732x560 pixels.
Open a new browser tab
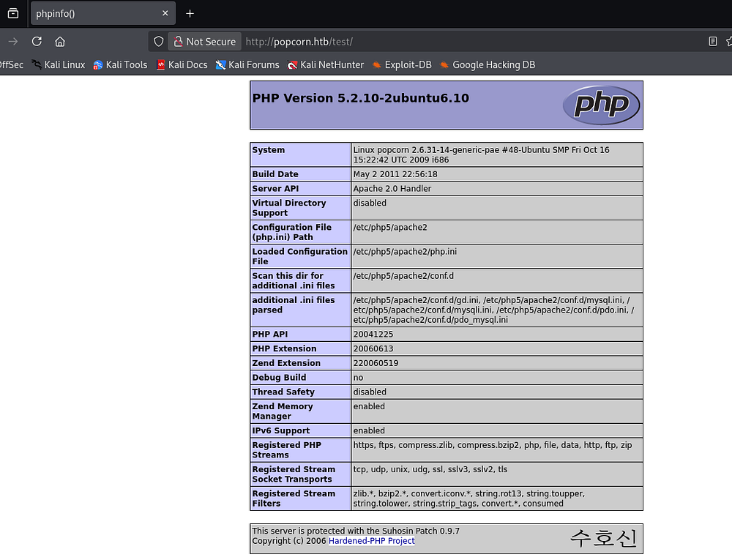[190, 13]
